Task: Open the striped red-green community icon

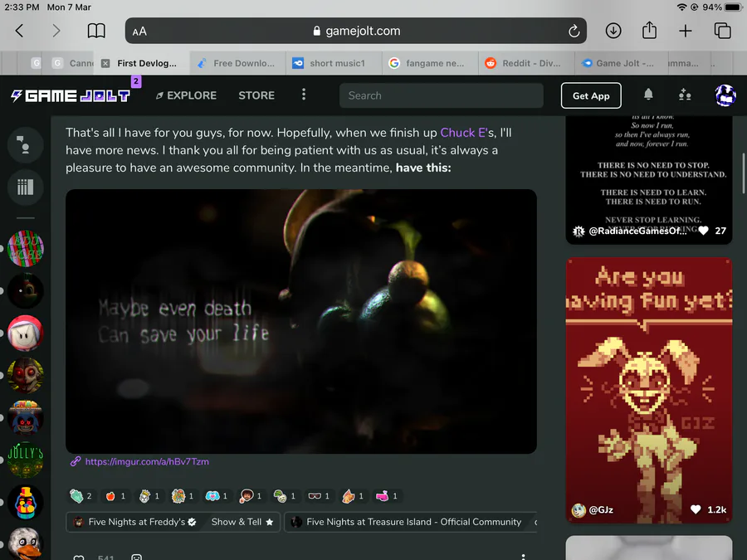Action: click(25, 248)
